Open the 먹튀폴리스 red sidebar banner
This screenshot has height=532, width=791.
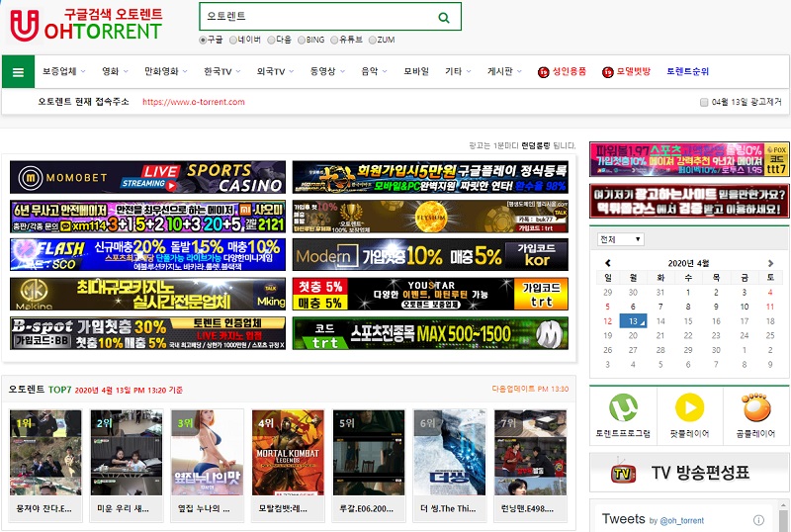[x=689, y=201]
